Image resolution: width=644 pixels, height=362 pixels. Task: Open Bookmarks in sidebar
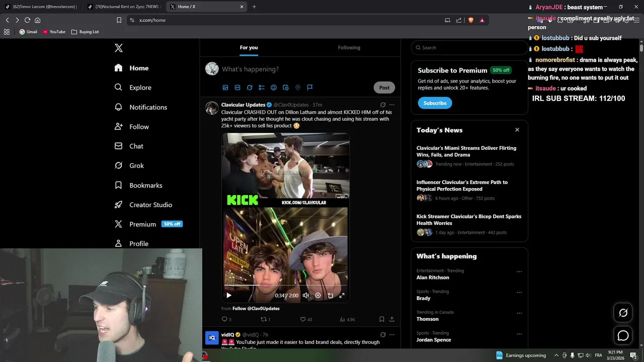[138, 185]
